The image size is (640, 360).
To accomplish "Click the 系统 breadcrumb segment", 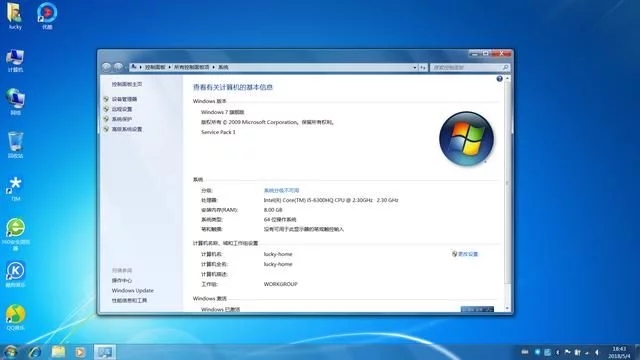I will pos(223,67).
